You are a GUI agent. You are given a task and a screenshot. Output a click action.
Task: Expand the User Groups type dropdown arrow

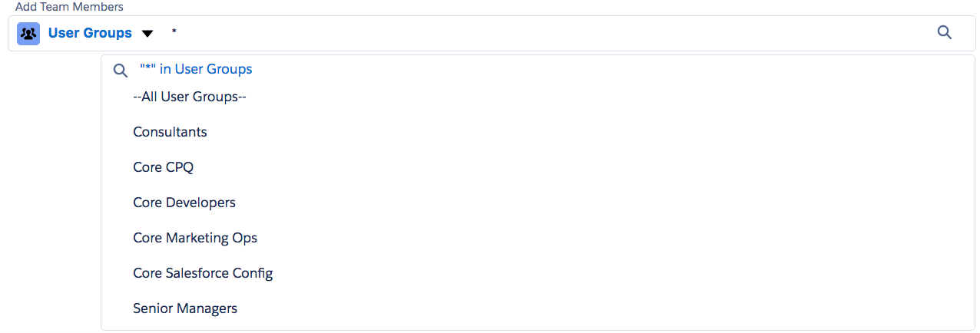(x=148, y=34)
